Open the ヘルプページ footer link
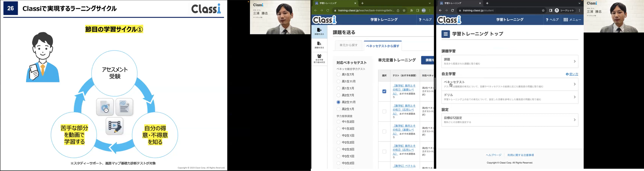Screen dimensions: 644x171 point(493,155)
